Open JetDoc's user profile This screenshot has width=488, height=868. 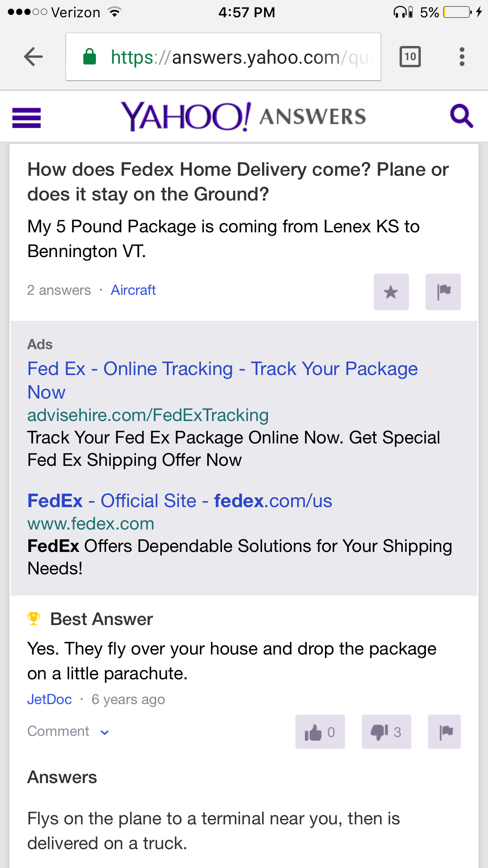50,699
